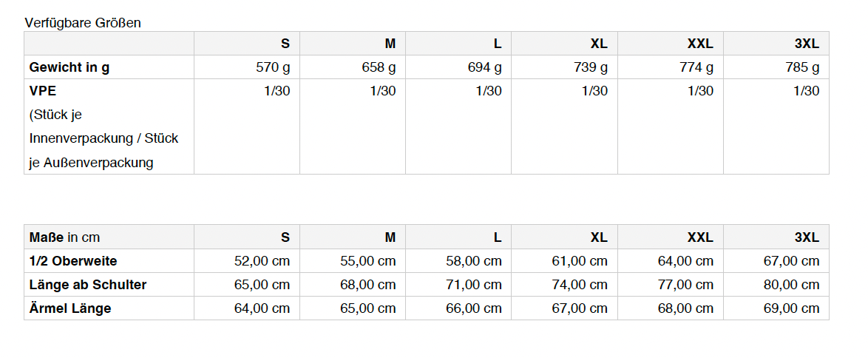This screenshot has height=358, width=868.
Task: Click the 61,00 cm Oberweite cell
Action: 580,261
